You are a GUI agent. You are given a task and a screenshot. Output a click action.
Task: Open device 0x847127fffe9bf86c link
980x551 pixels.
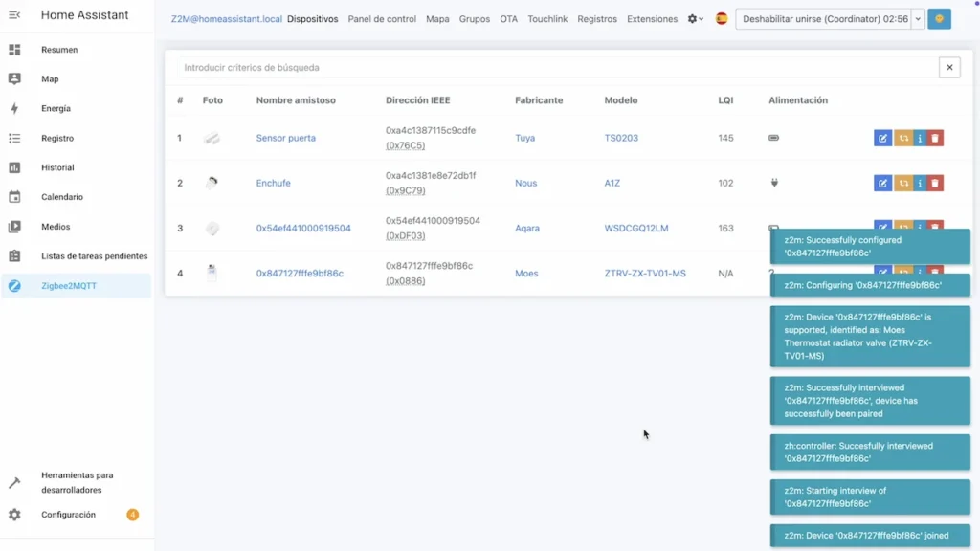pyautogui.click(x=300, y=273)
